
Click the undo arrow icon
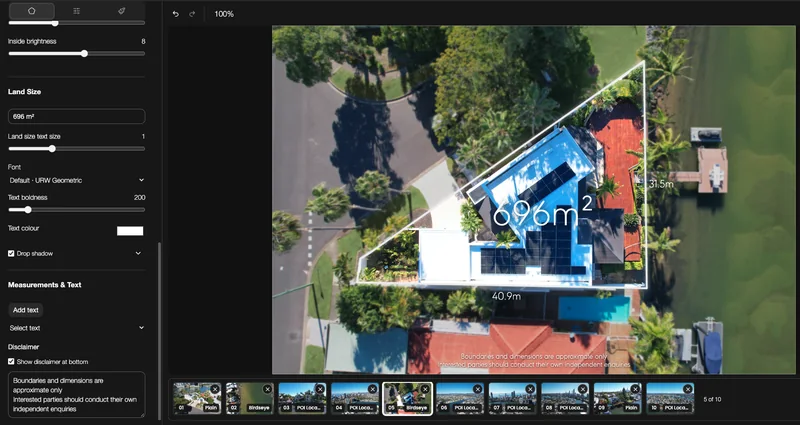(176, 14)
